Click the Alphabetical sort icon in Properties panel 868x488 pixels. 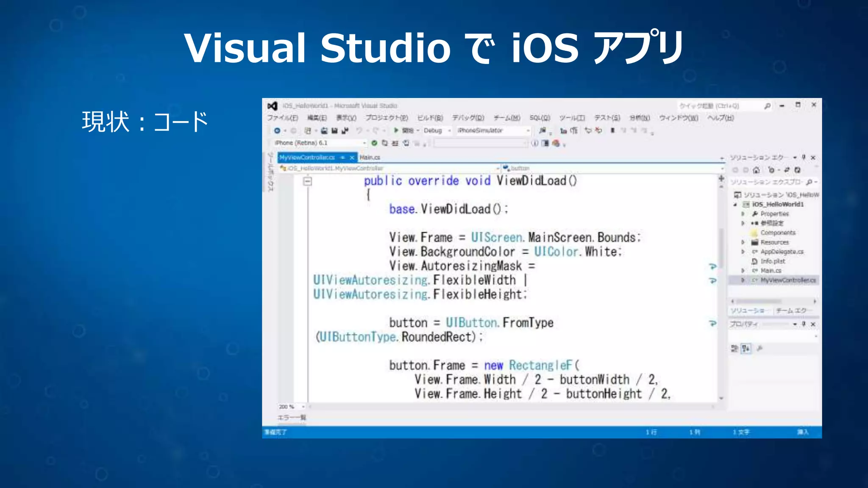tap(746, 349)
